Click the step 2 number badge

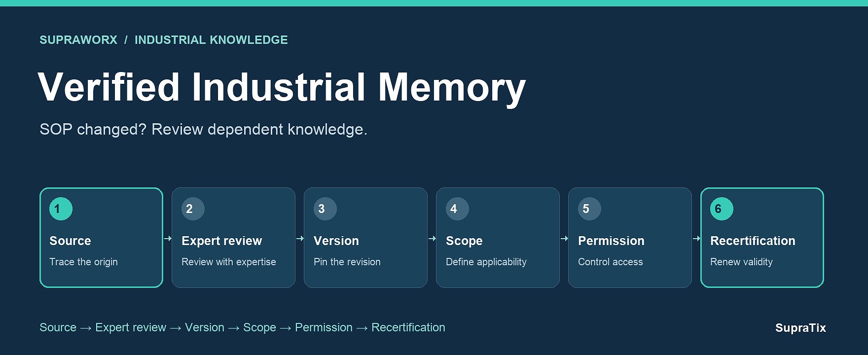(193, 209)
